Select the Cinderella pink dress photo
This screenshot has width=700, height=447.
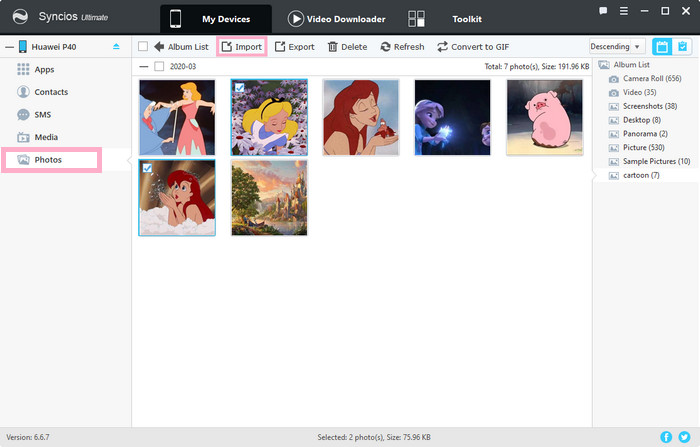[x=177, y=117]
